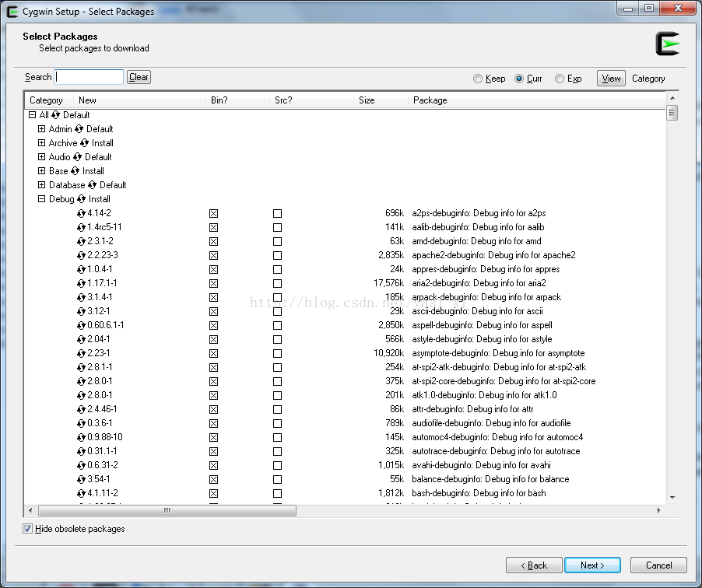Cycle version of avahi-debuginfo 0.6.31-2

click(x=81, y=465)
